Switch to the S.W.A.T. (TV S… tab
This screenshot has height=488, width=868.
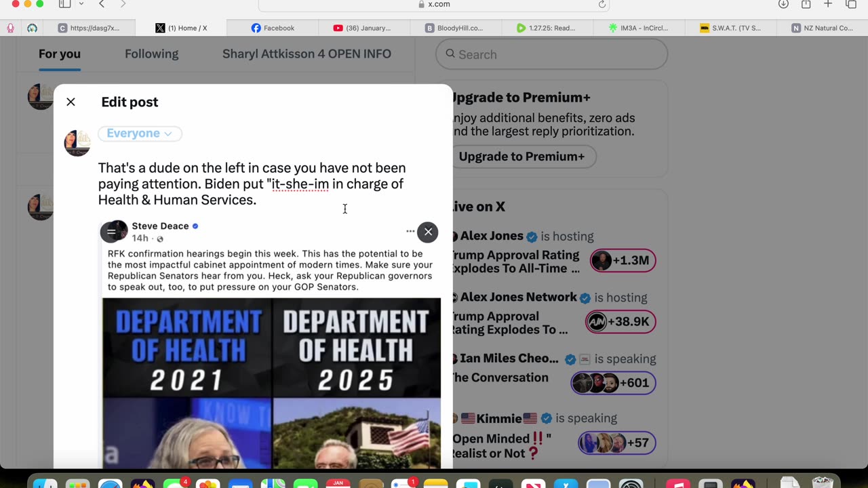(x=730, y=28)
